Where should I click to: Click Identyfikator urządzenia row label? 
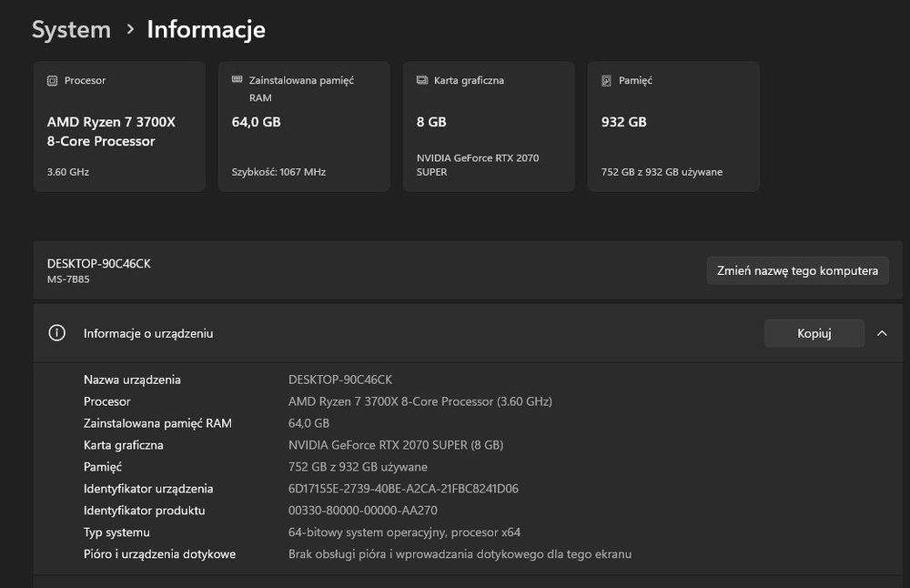(x=148, y=489)
